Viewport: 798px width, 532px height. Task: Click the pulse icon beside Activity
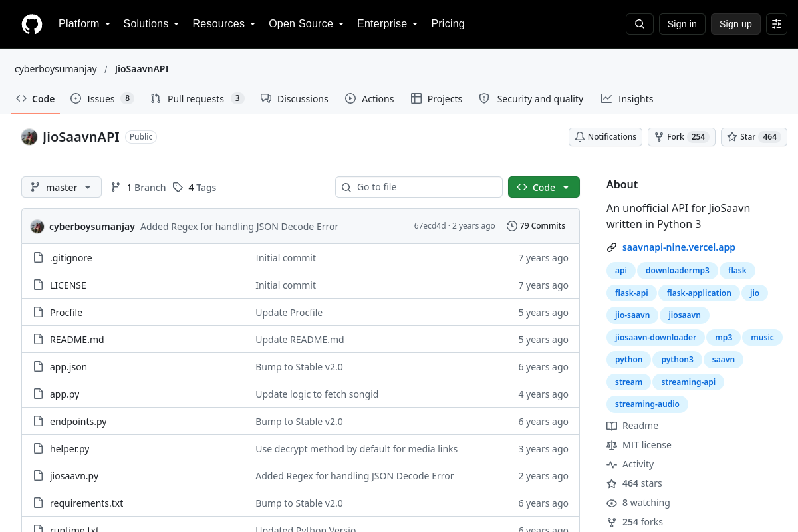[612, 464]
